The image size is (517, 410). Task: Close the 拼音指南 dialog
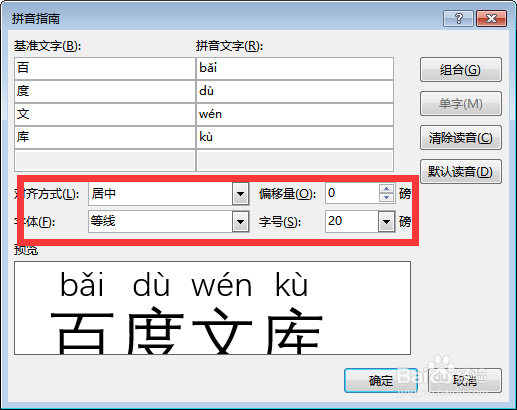coord(491,18)
